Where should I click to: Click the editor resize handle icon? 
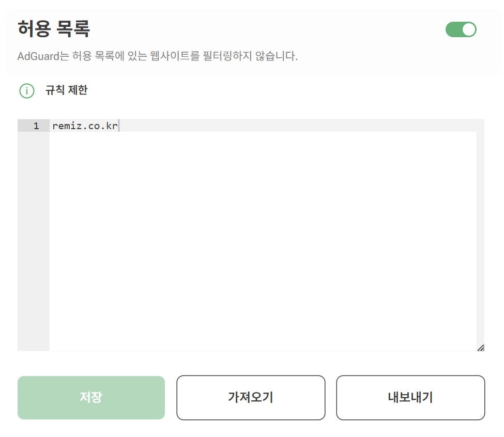481,348
